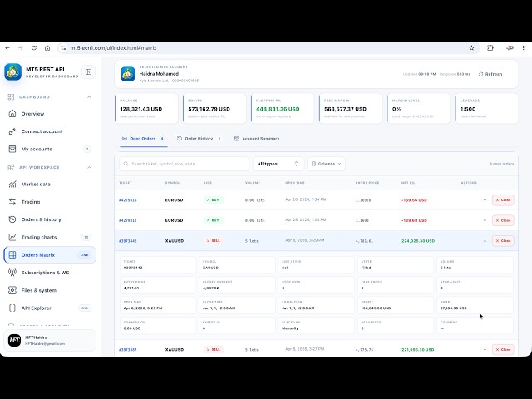Open Files & system in the sidebar

(x=50, y=290)
